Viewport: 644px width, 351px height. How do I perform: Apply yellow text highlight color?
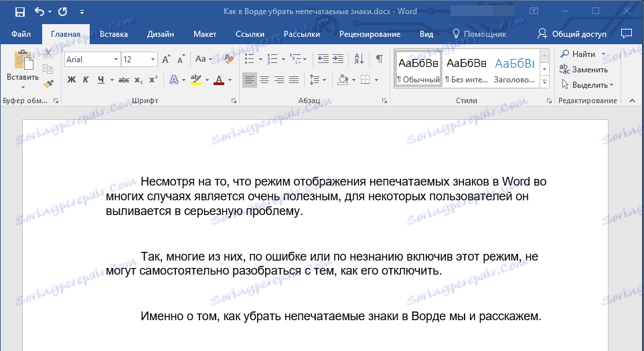pos(196,80)
